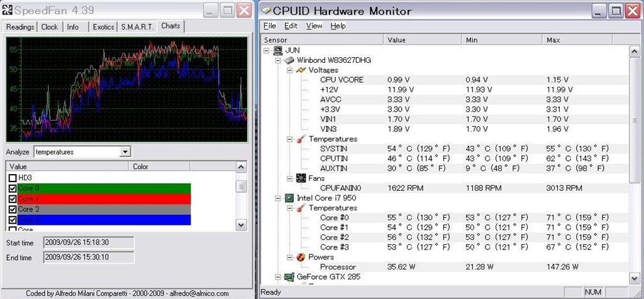644x299 pixels.
Task: Open the File menu in Hardware Monitor
Action: [x=270, y=26]
